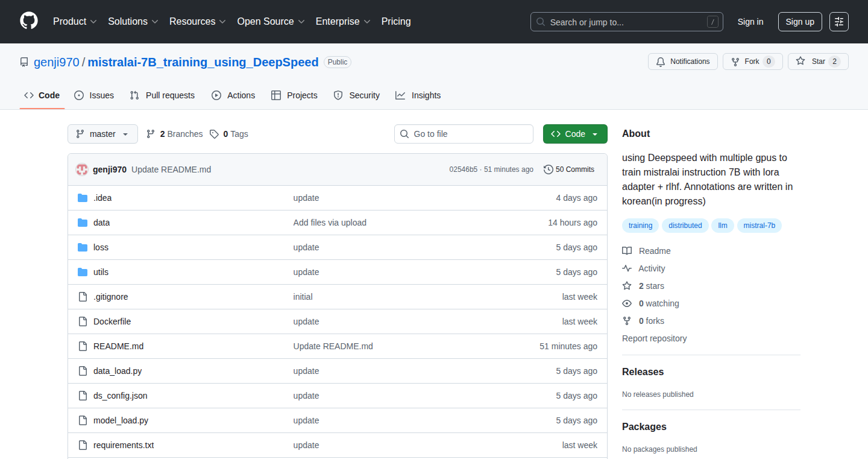Image resolution: width=868 pixels, height=459 pixels.
Task: Expand the Open Source menu
Action: point(271,22)
